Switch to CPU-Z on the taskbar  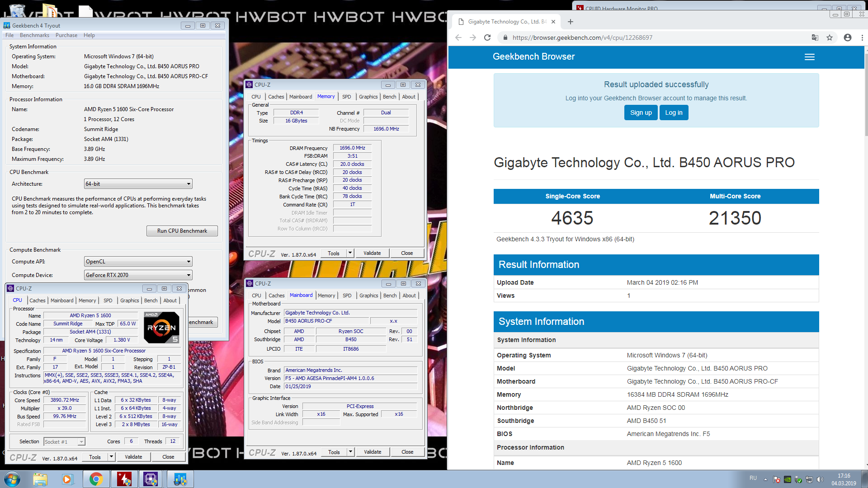[x=151, y=479]
